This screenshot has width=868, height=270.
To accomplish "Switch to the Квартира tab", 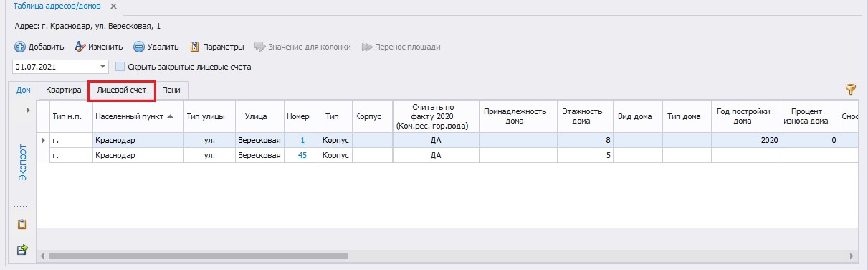I will [x=63, y=90].
